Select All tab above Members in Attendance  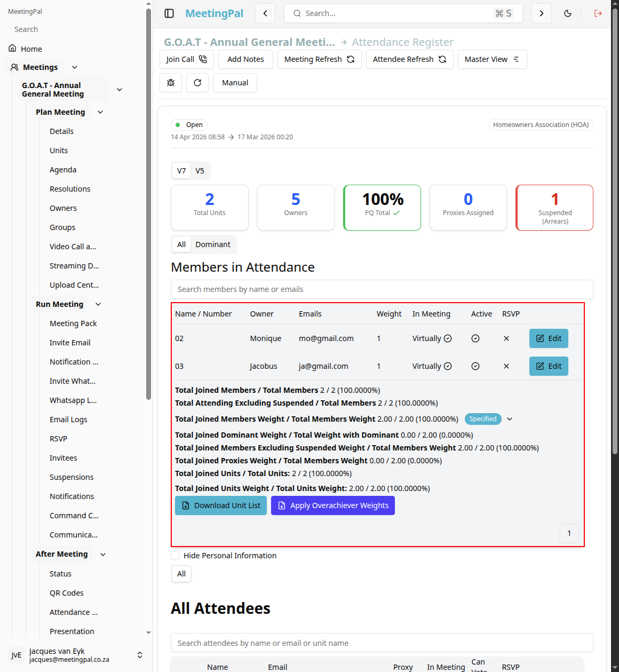[x=181, y=244]
